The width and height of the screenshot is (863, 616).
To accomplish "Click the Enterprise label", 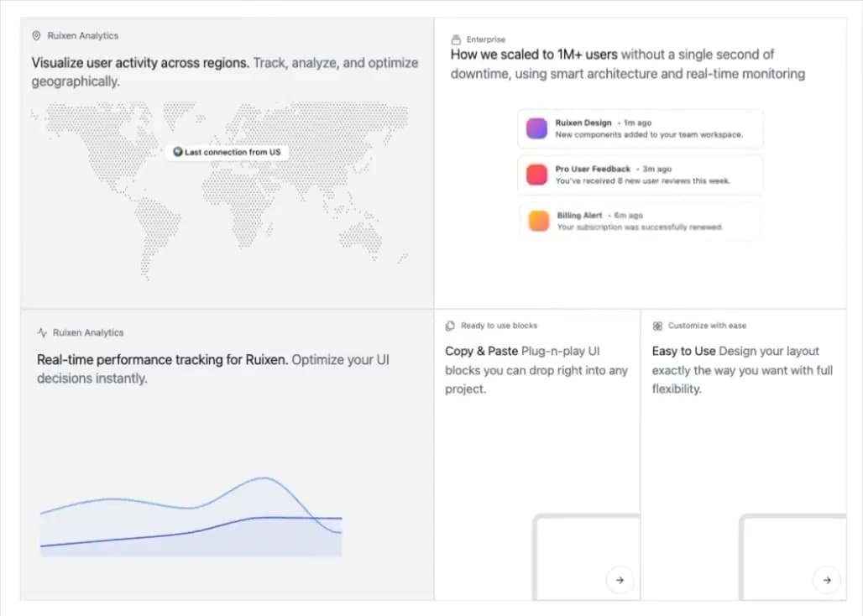I will click(x=486, y=39).
